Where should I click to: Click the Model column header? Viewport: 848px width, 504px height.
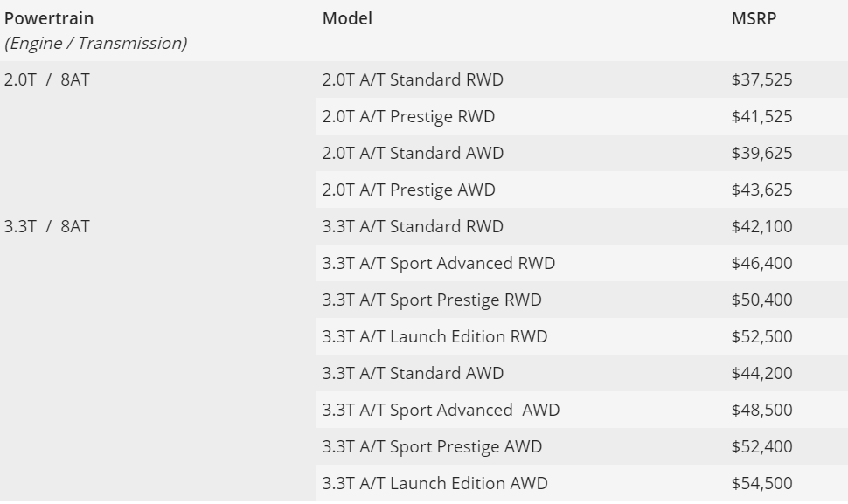pos(347,19)
